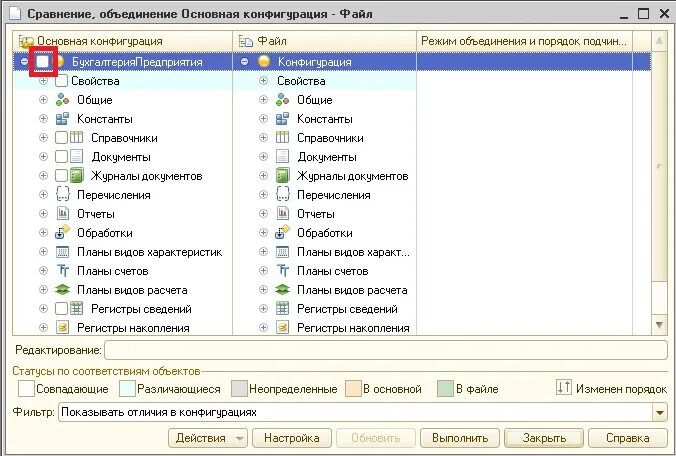Expand Свойства in Основная конфигурация column
The image size is (676, 456).
[43, 81]
